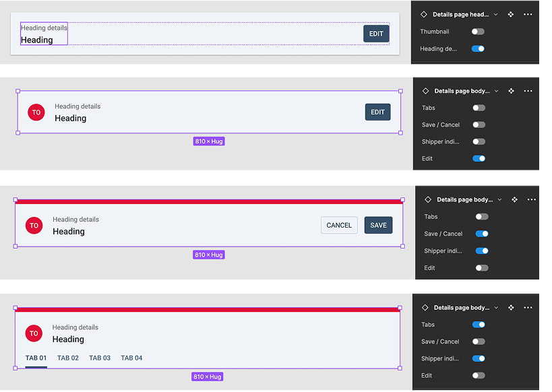Click the component diamond icon beside Details page head
The image size is (552, 392).
point(425,13)
